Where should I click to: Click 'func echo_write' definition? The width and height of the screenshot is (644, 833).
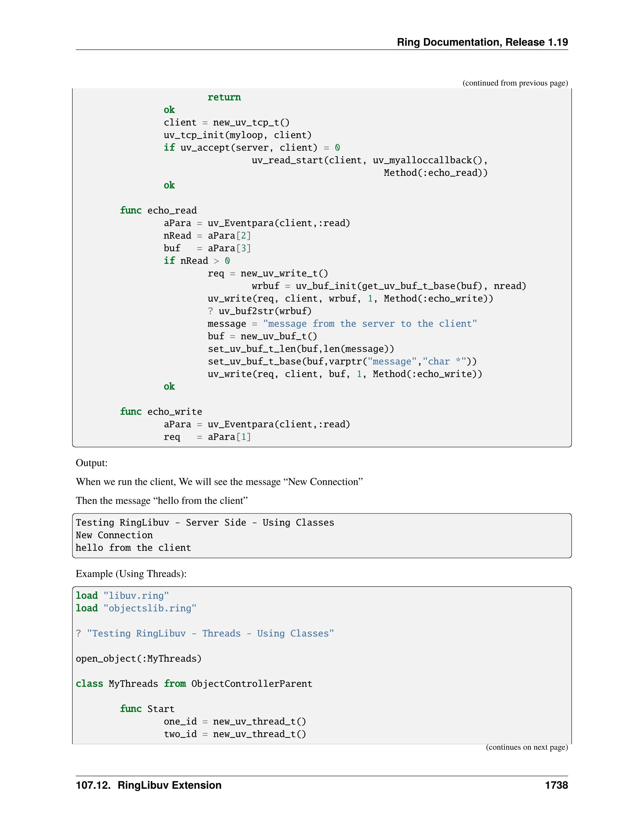click(x=161, y=412)
